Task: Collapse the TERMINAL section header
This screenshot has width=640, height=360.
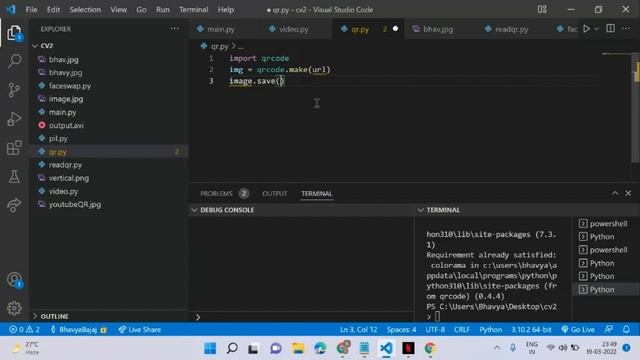Action: (527, 210)
